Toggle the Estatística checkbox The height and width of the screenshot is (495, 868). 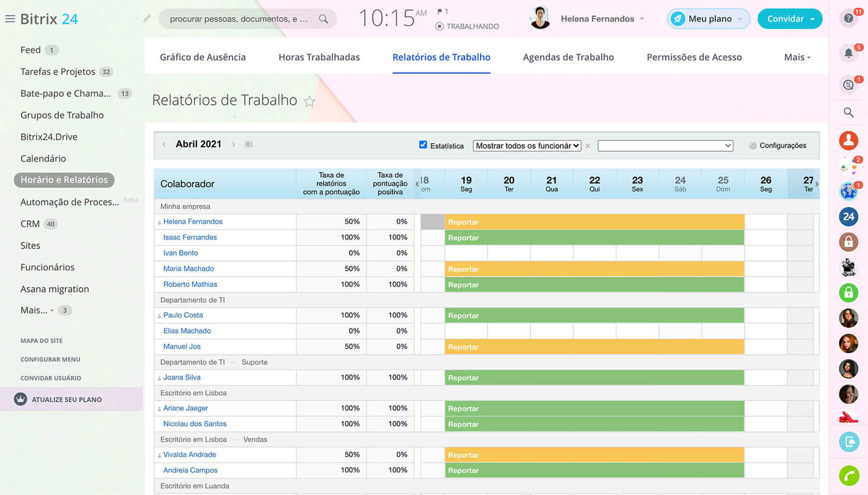[423, 145]
